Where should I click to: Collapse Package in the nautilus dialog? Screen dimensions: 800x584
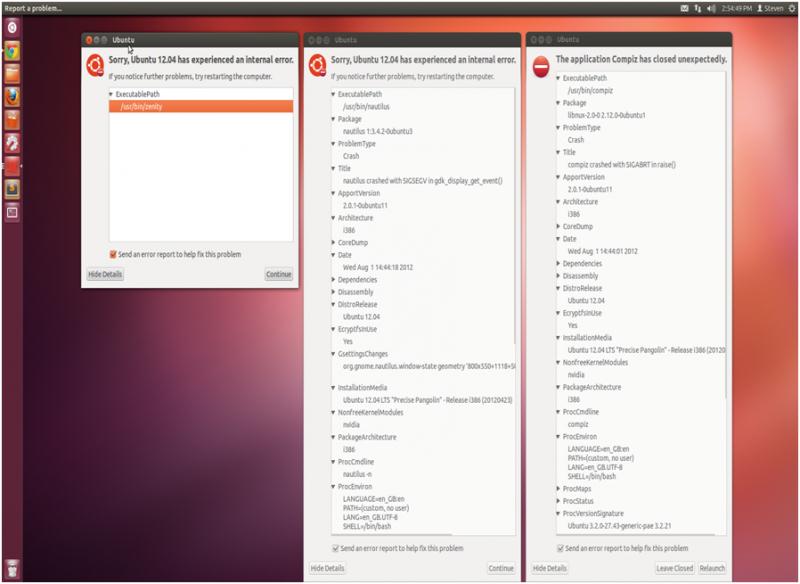click(333, 119)
